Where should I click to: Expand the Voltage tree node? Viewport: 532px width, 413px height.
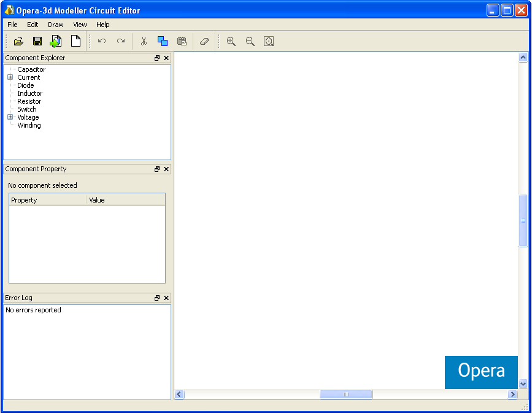10,117
